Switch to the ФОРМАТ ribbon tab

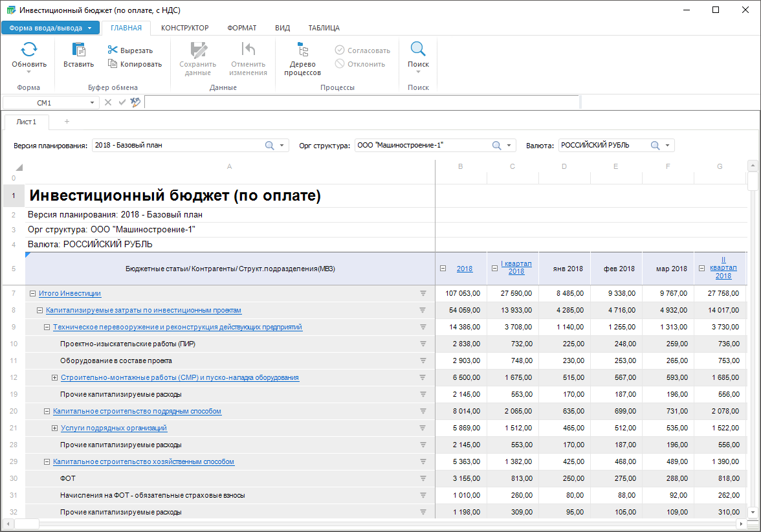coord(241,28)
